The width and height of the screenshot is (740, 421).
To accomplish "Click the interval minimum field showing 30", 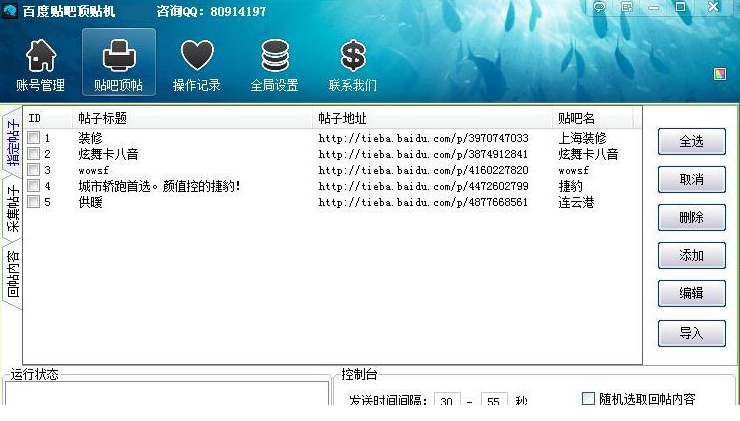I will coord(447,400).
